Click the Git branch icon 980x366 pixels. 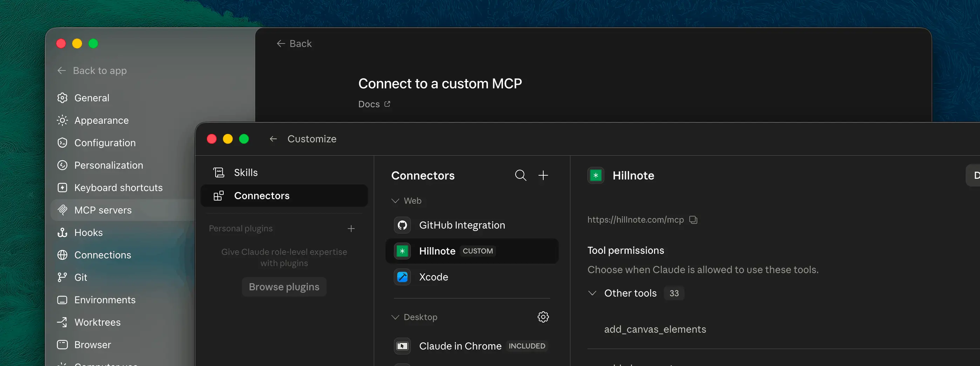coord(62,277)
